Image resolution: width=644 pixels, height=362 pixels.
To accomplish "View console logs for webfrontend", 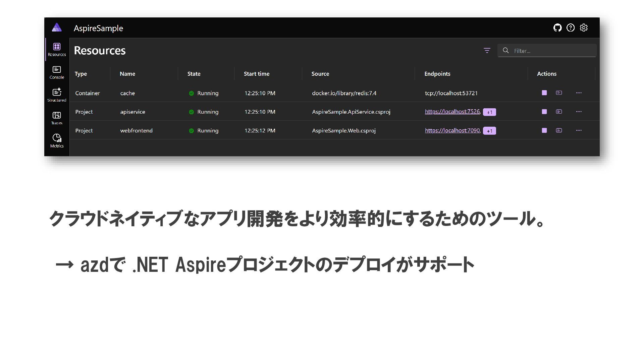I will 559,130.
